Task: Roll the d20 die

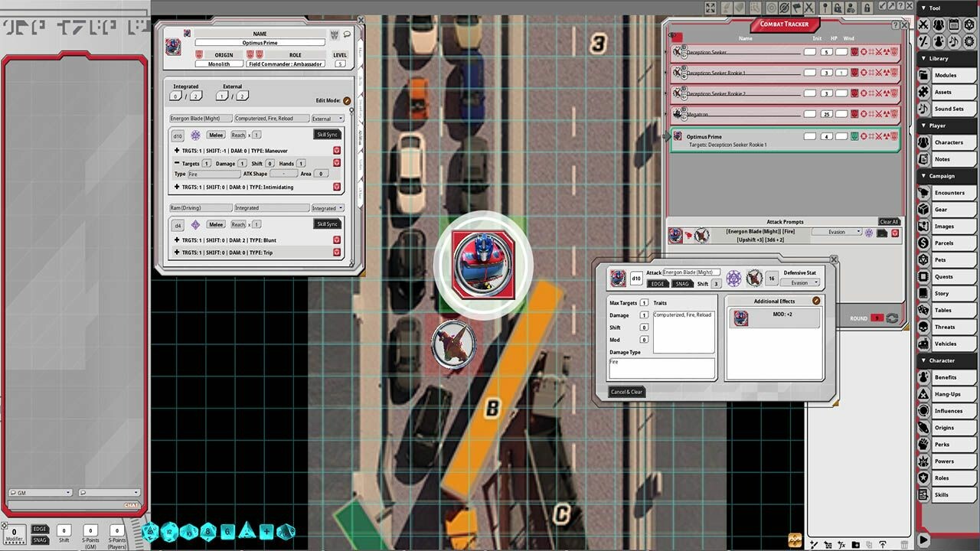Action: pyautogui.click(x=151, y=531)
